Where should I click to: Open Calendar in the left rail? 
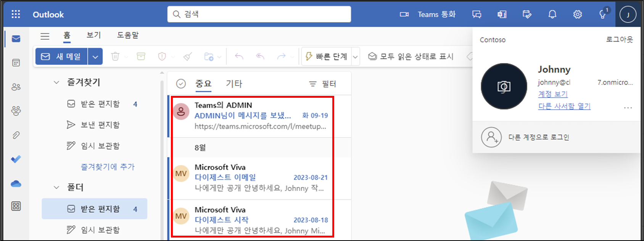coord(16,63)
